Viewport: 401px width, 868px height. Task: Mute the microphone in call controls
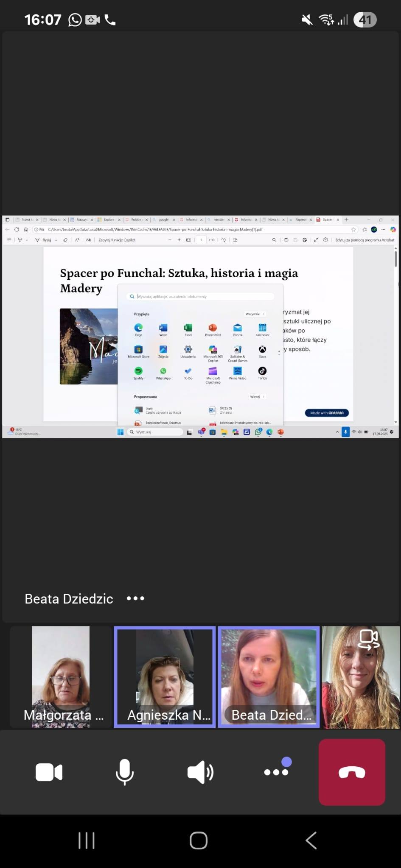[x=125, y=772]
